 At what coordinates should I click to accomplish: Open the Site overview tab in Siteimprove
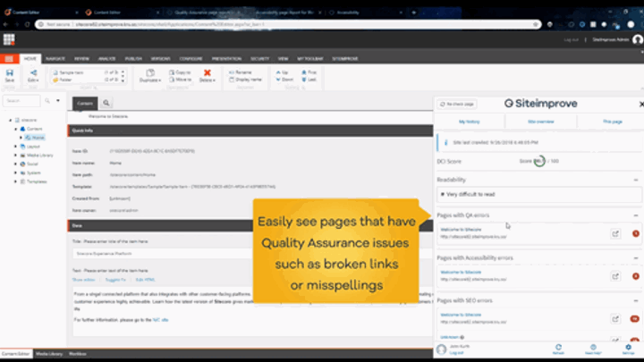[x=540, y=120]
